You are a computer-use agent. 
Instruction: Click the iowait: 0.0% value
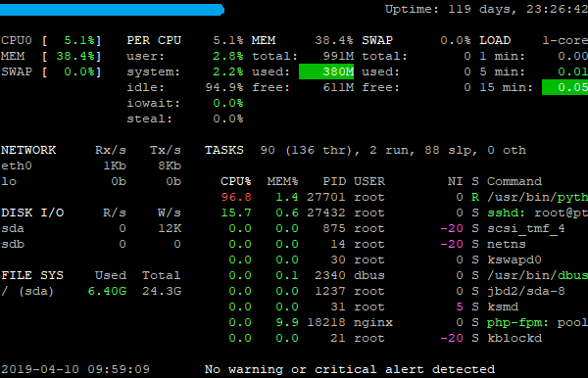[x=228, y=104]
